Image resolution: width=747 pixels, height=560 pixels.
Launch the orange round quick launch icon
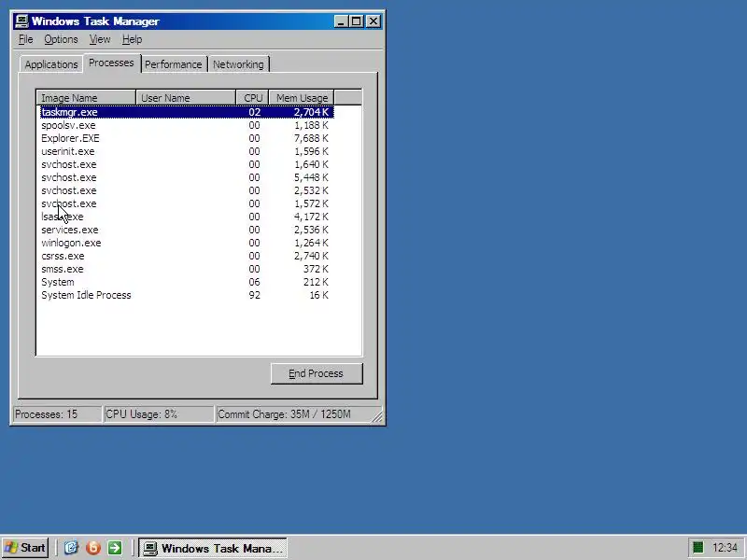click(92, 548)
